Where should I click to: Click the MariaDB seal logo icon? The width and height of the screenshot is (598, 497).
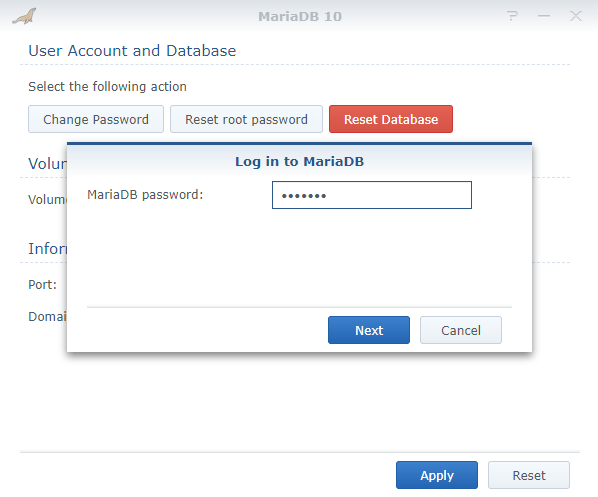coord(24,16)
